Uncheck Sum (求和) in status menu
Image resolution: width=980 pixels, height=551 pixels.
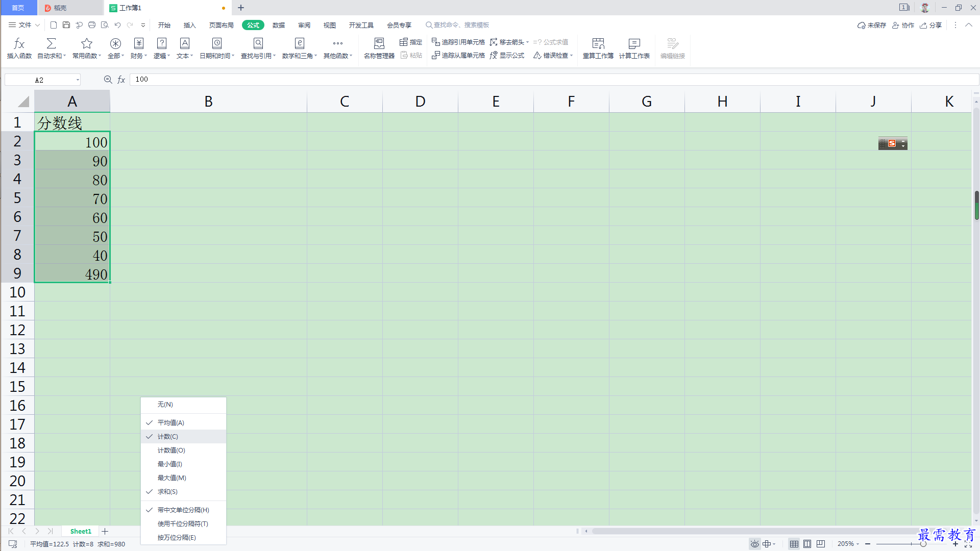point(183,491)
